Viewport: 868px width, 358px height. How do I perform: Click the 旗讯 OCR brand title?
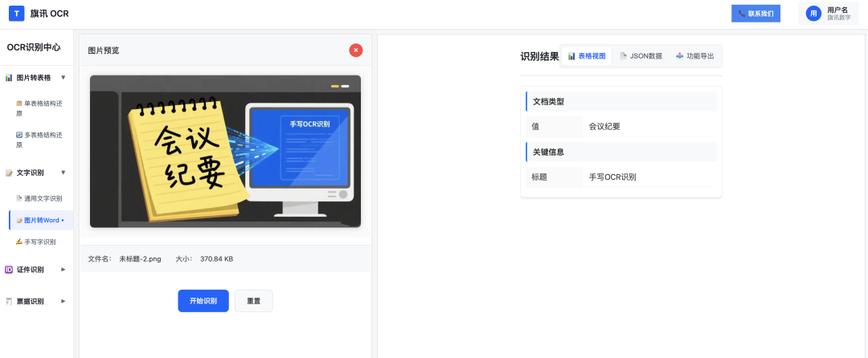pos(50,14)
